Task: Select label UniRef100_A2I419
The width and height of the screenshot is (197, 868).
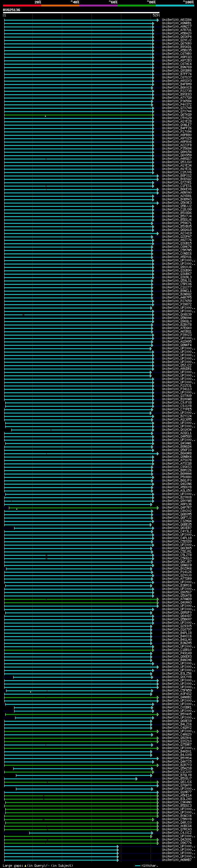Action: tap(176, 233)
